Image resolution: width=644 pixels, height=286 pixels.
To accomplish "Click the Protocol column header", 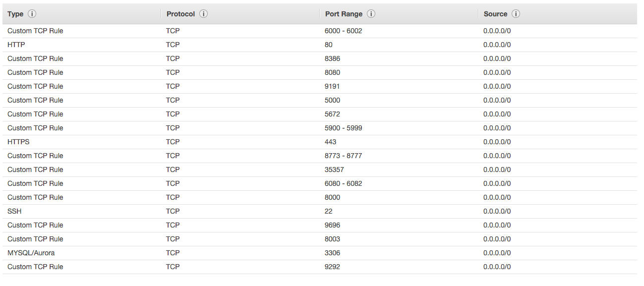I will 181,14.
